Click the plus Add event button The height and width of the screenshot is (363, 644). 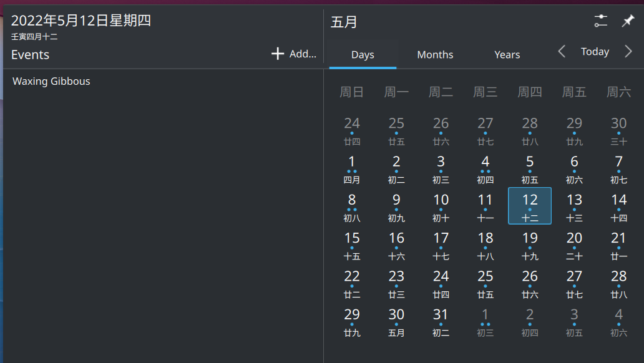(294, 54)
